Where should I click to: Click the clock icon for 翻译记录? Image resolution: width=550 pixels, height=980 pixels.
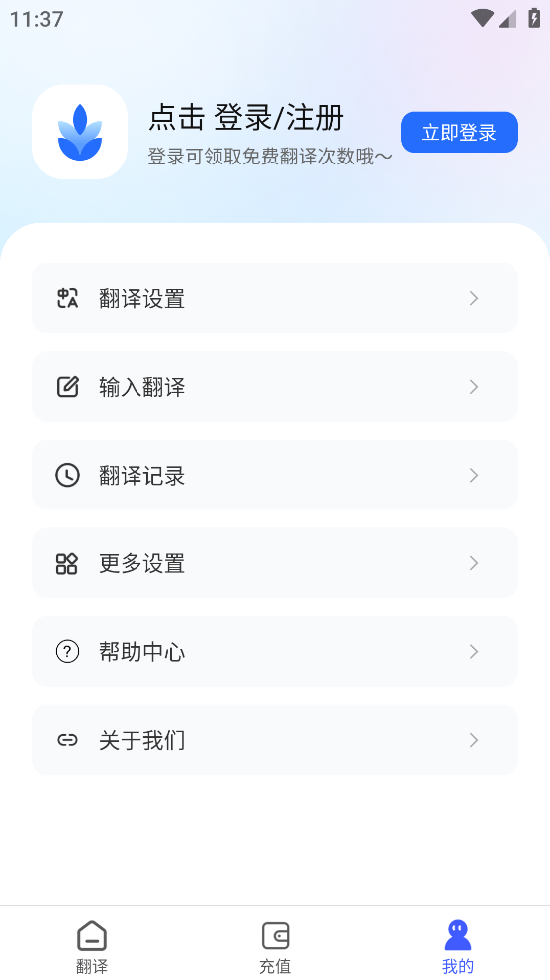point(67,475)
